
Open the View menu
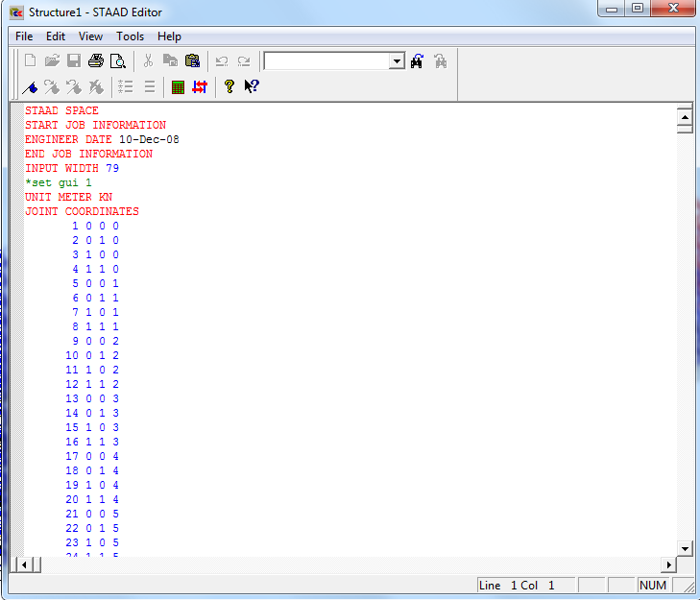[x=90, y=36]
